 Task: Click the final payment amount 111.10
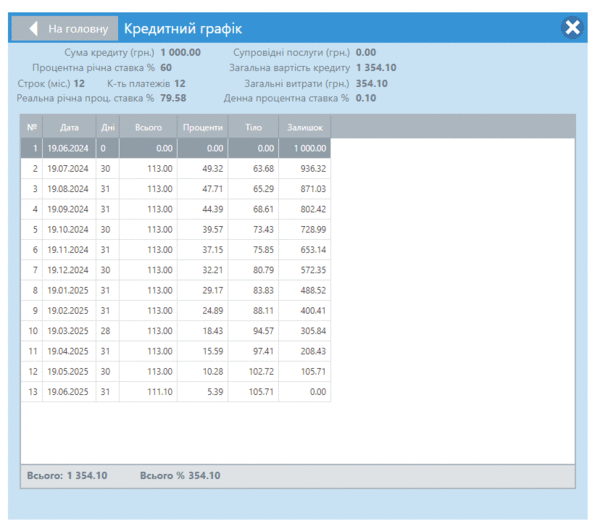[x=158, y=392]
